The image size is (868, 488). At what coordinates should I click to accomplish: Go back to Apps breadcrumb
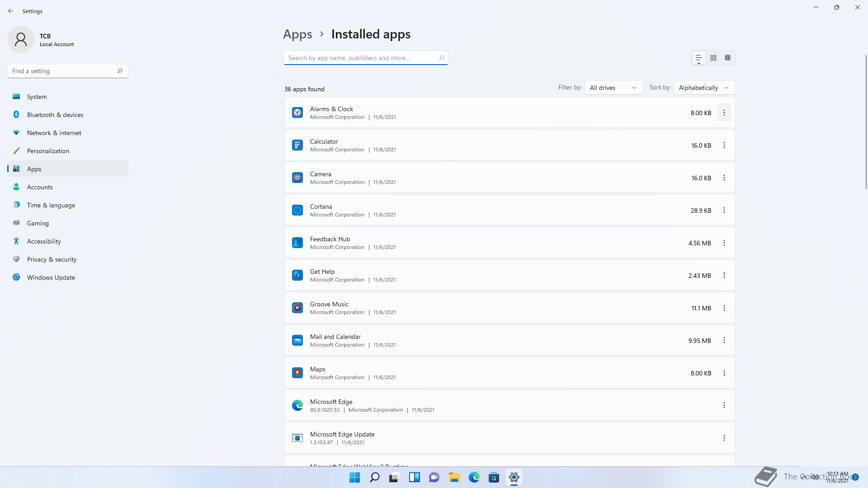297,34
